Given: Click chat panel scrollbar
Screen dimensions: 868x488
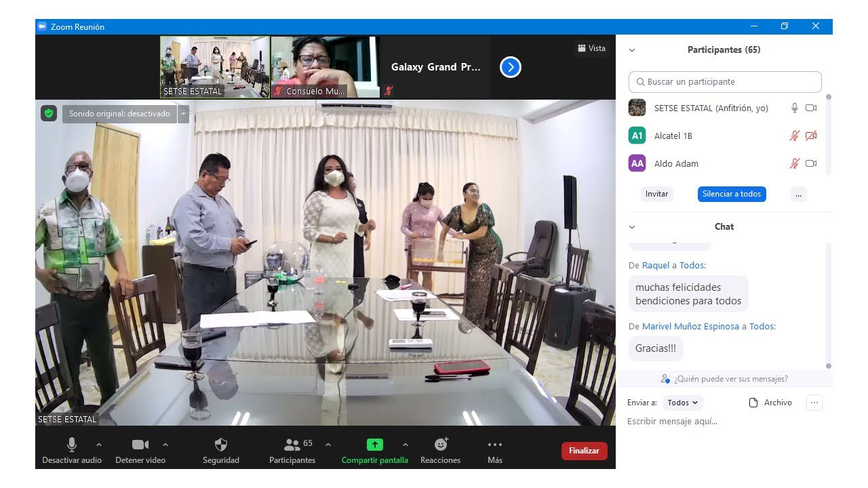Looking at the screenshot, I should tap(828, 305).
